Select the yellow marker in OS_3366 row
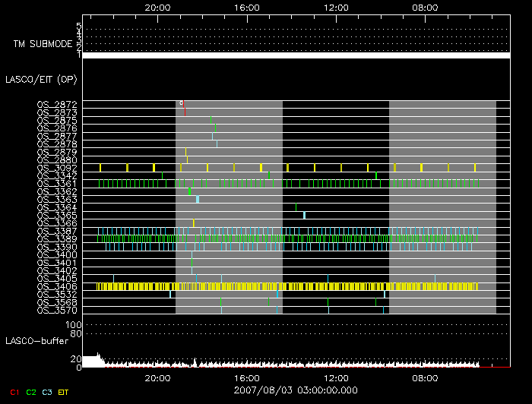532x404 pixels. pyautogui.click(x=194, y=223)
